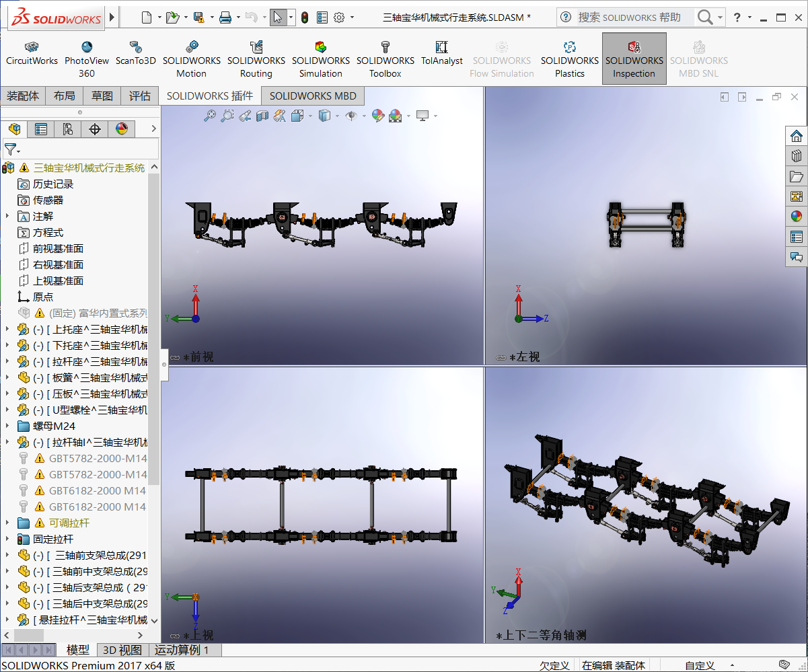Activate the Select arrow tool
The width and height of the screenshot is (808, 672).
[x=278, y=17]
